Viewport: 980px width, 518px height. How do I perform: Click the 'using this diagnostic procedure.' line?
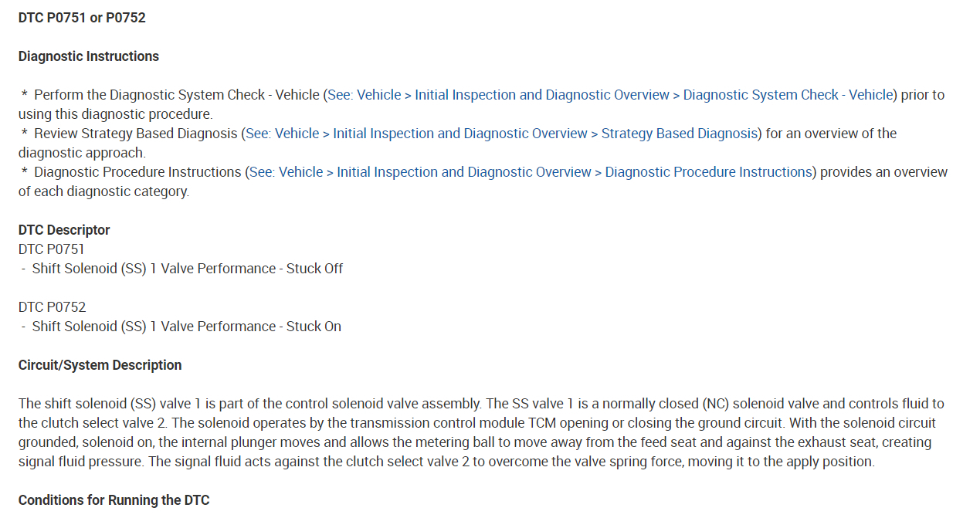click(115, 114)
